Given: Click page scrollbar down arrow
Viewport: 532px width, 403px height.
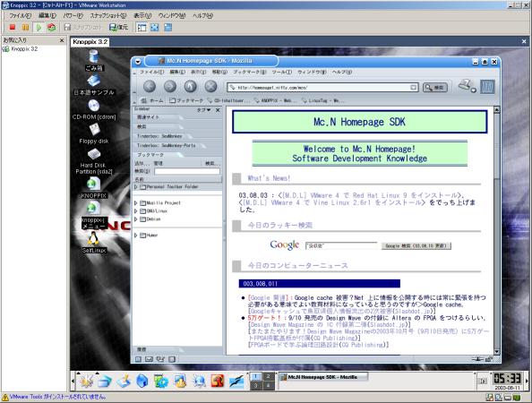Looking at the screenshot, I should coord(497,352).
